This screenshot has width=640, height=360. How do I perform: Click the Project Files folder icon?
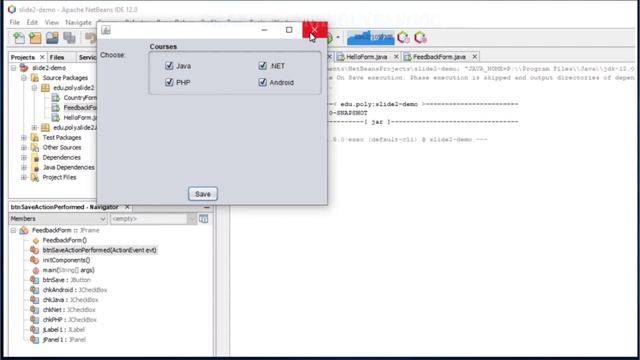pos(35,177)
